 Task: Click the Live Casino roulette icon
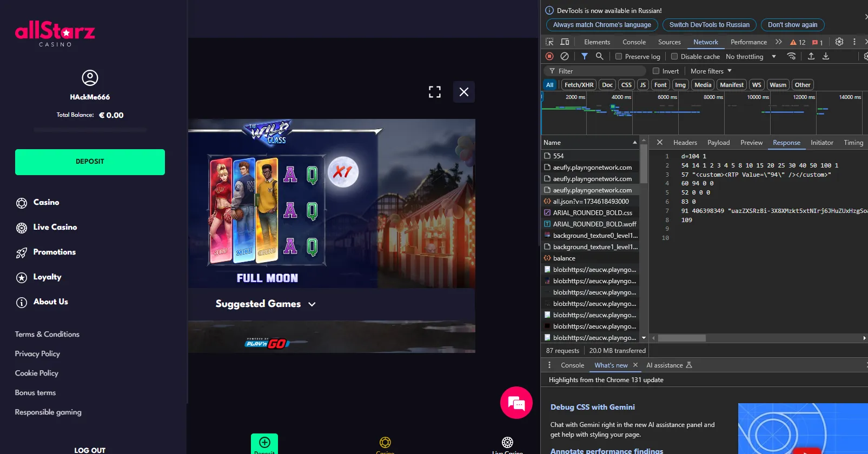22,228
